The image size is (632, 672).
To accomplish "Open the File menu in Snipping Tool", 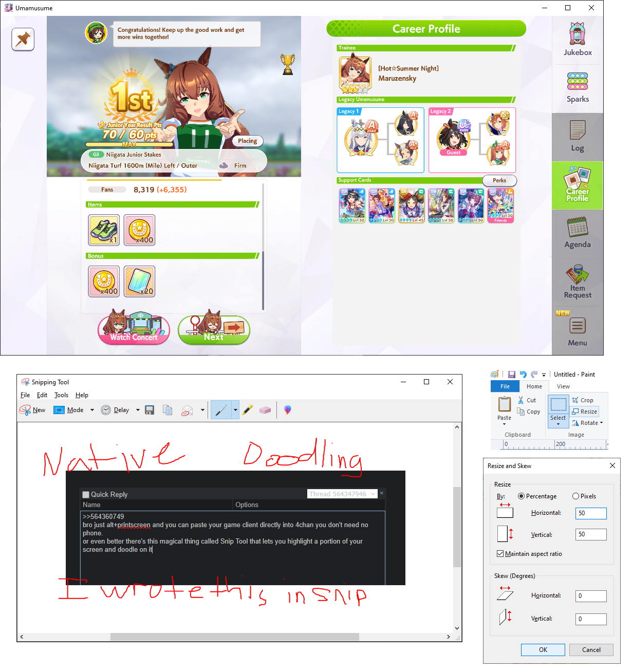I will [25, 395].
